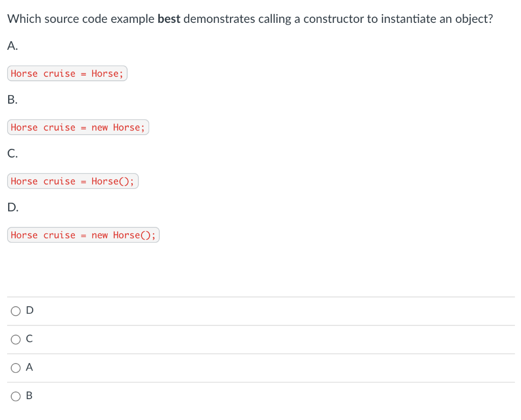Click the option label A heading
521x420 pixels.
[x=11, y=46]
